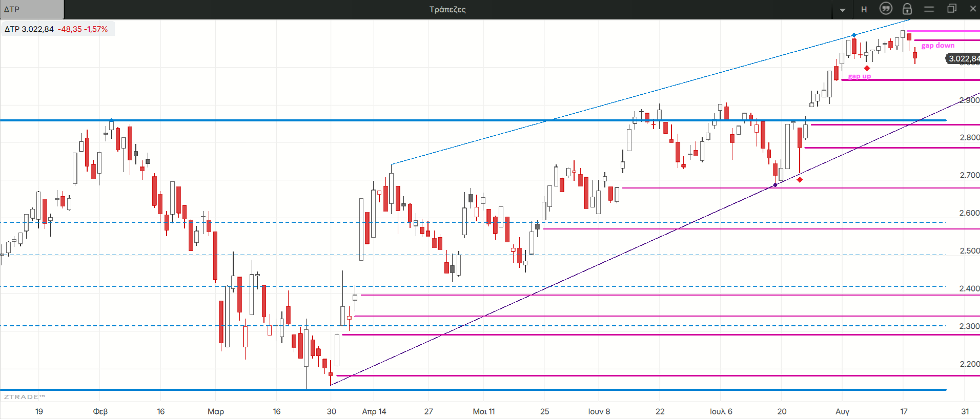Click the Απρ 14 date axis label
980x419 pixels.
coord(374,411)
